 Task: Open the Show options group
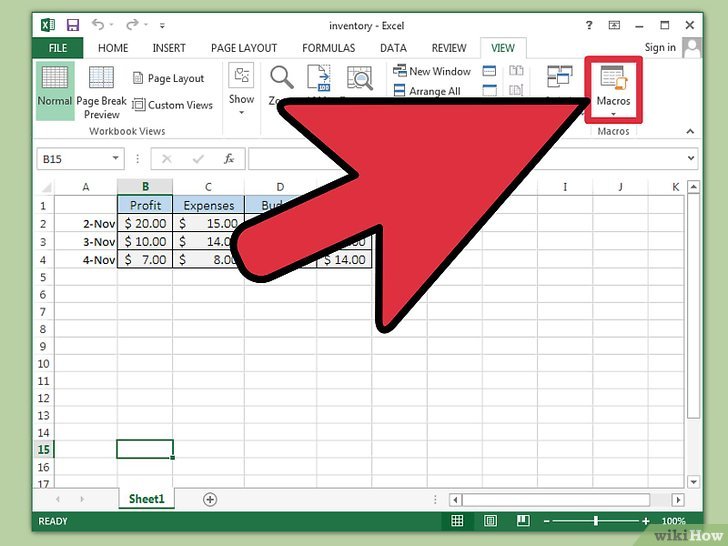tap(241, 89)
